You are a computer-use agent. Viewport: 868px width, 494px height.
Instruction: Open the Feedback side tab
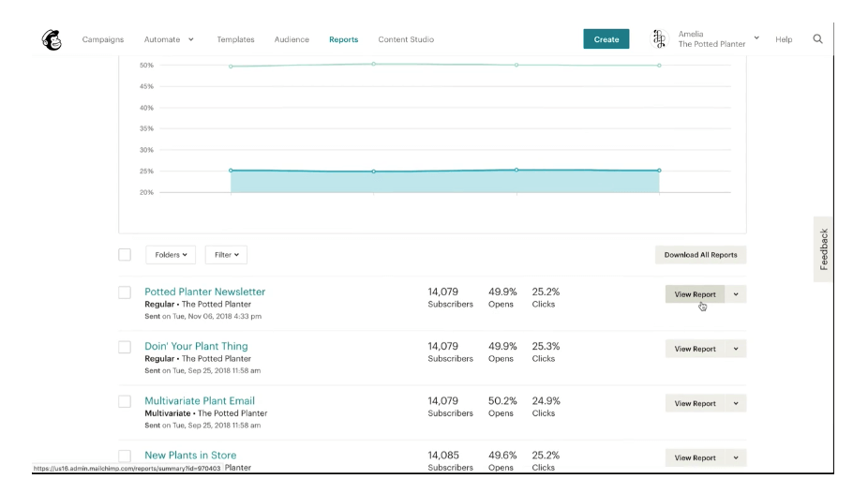pyautogui.click(x=823, y=249)
